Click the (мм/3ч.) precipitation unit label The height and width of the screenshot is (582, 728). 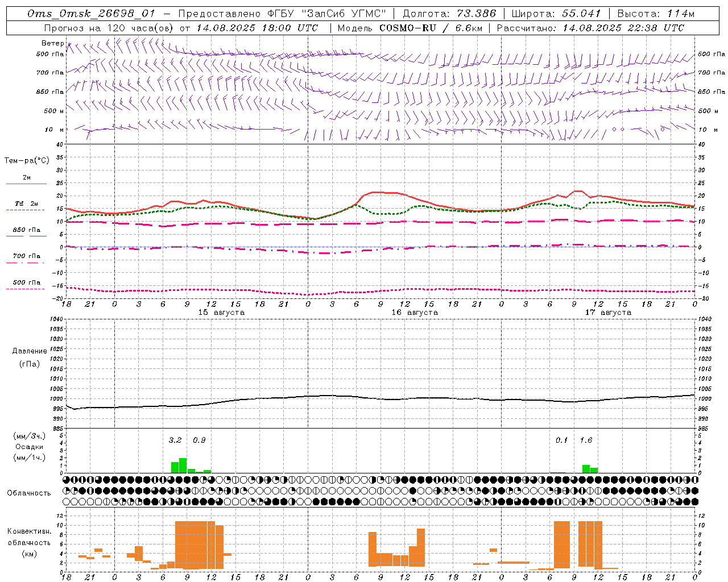(29, 436)
